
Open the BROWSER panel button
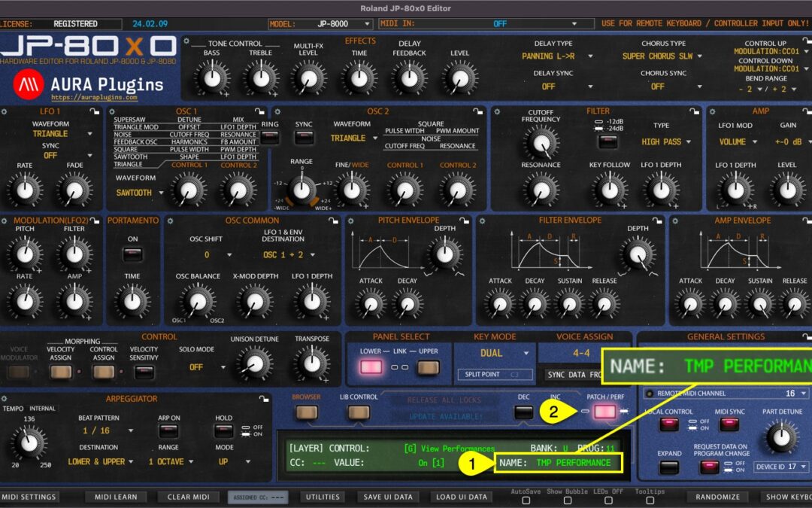click(x=307, y=413)
